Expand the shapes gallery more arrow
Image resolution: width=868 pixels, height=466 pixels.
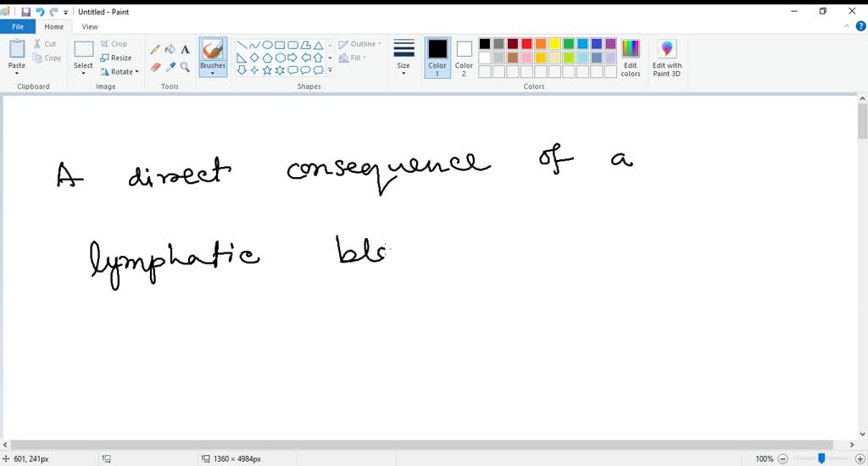[330, 70]
